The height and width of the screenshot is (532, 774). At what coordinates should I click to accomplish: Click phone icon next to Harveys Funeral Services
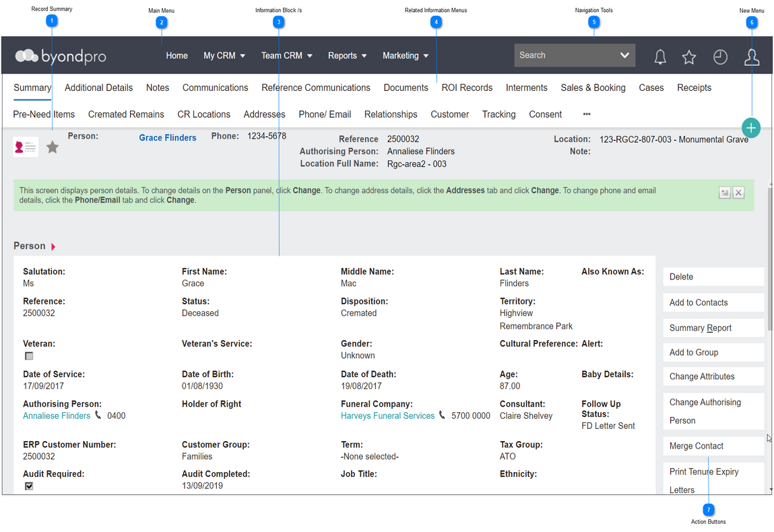point(443,415)
